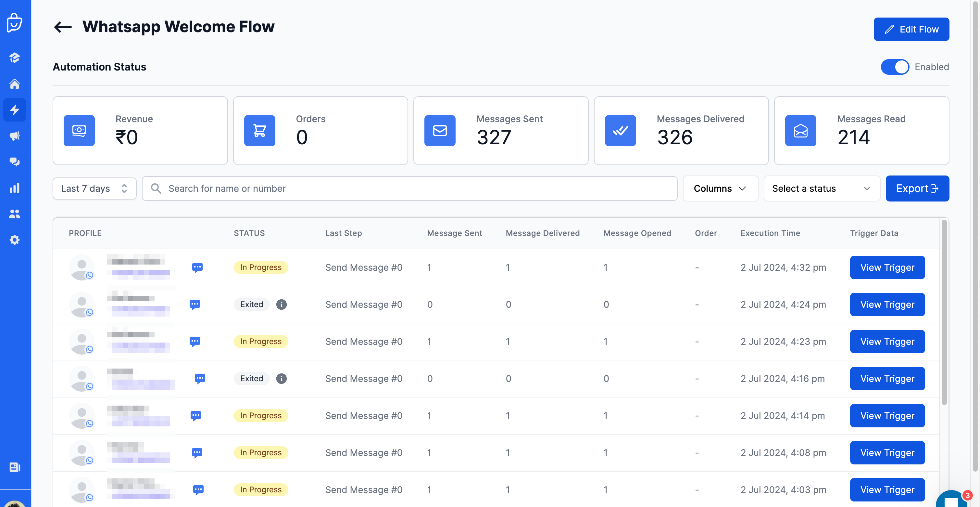Open the Last 7 days date range selector
The width and height of the screenshot is (980, 507).
tap(94, 188)
